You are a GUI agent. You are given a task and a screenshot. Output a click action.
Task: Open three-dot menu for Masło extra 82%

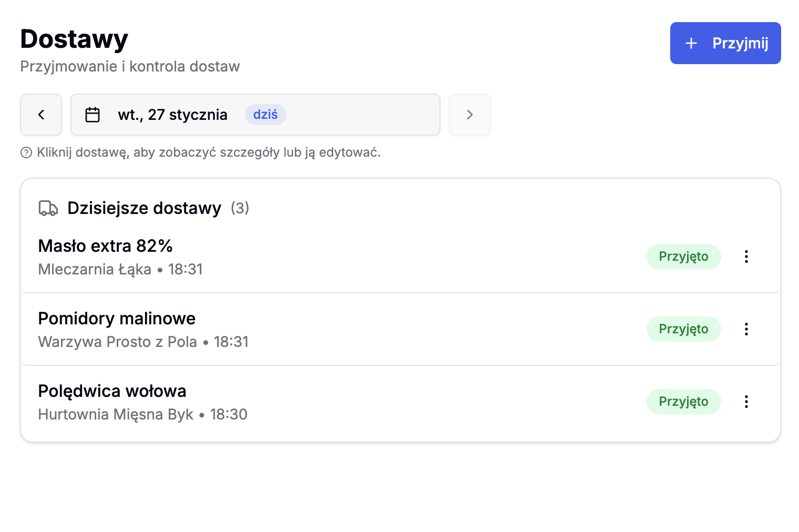click(746, 257)
